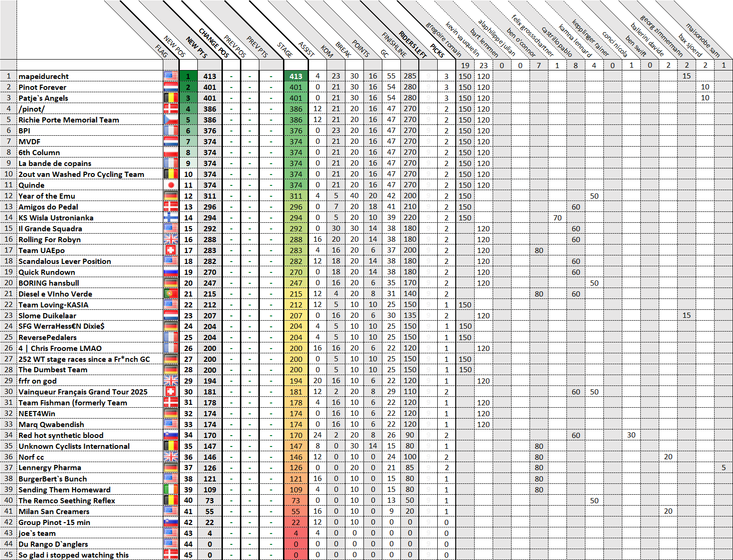Click the Japanese flag beside Quinde
The width and height of the screenshot is (733, 560).
[x=171, y=185]
